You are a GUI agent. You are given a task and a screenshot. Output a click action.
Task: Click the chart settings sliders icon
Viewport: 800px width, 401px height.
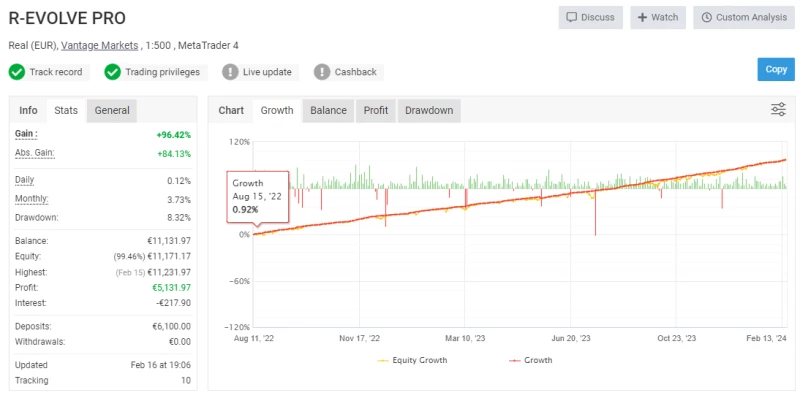(778, 110)
